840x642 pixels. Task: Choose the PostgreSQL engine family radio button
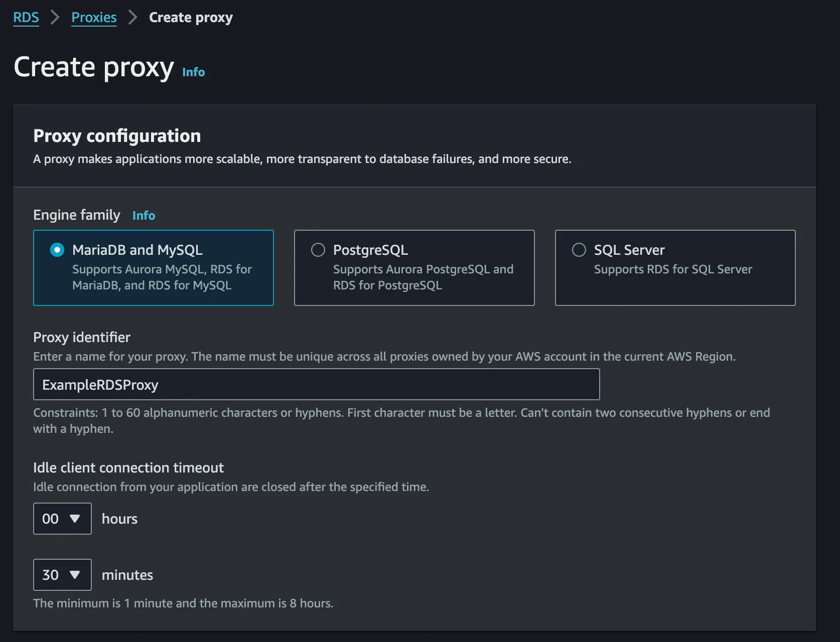pyautogui.click(x=318, y=250)
